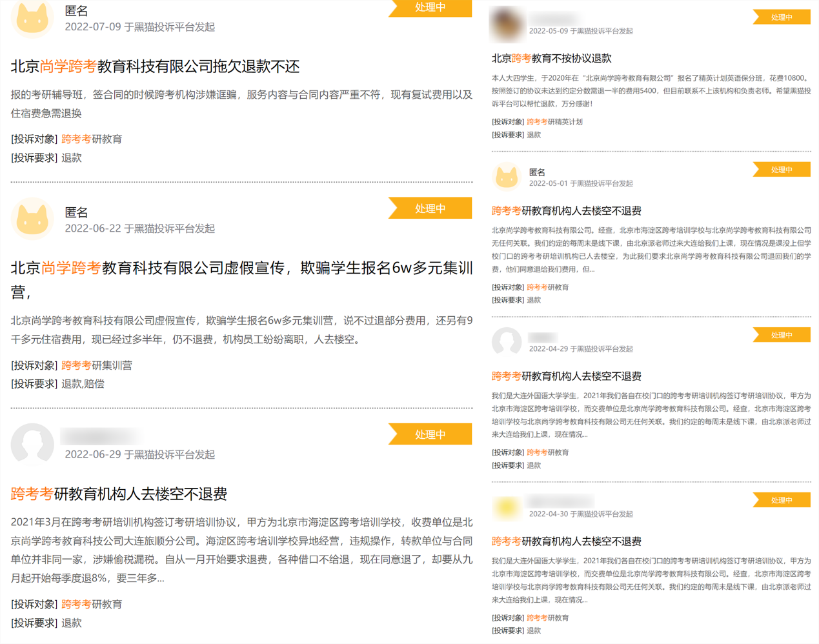The width and height of the screenshot is (819, 644).
Task: Open the 2022-05-01 complaint title 跨考考研教育机构人去楼空不退费
Action: tap(566, 211)
